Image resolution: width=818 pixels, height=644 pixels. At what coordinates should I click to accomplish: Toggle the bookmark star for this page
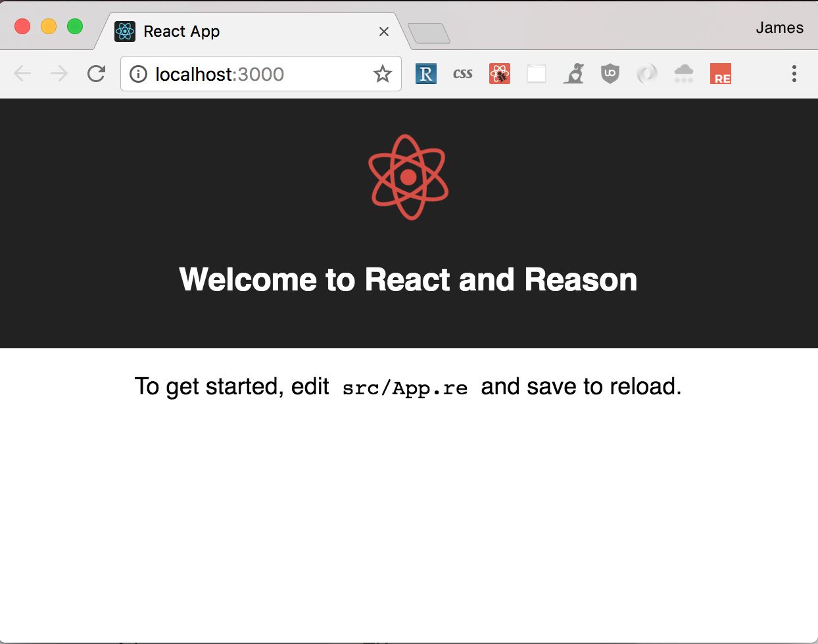382,74
